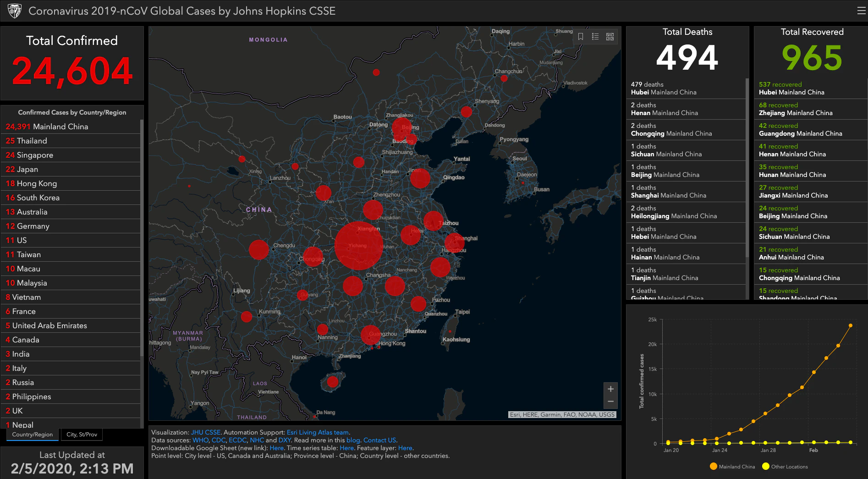Image resolution: width=868 pixels, height=479 pixels.
Task: Select the 25 Thailand row
Action: [x=71, y=141]
